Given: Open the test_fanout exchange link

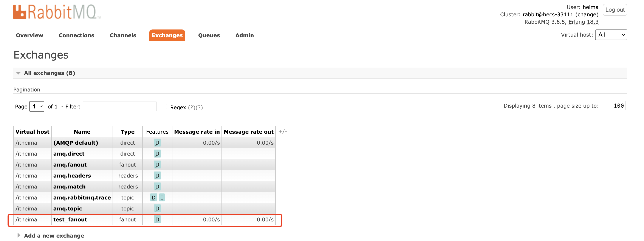Looking at the screenshot, I should point(70,219).
